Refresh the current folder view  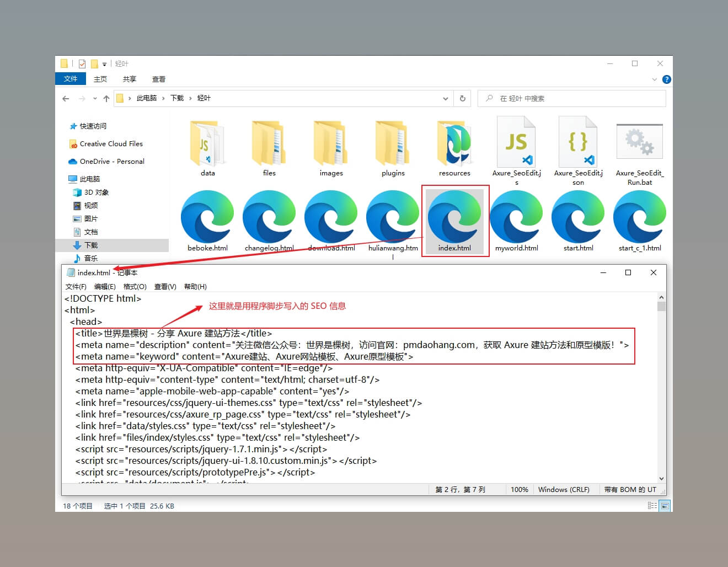point(463,98)
